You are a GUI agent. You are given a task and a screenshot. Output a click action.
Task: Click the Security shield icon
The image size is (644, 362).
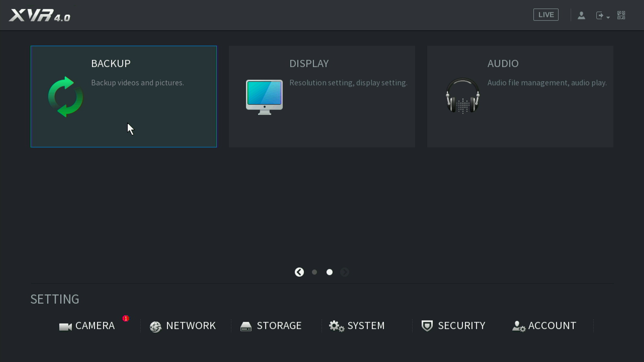(427, 326)
